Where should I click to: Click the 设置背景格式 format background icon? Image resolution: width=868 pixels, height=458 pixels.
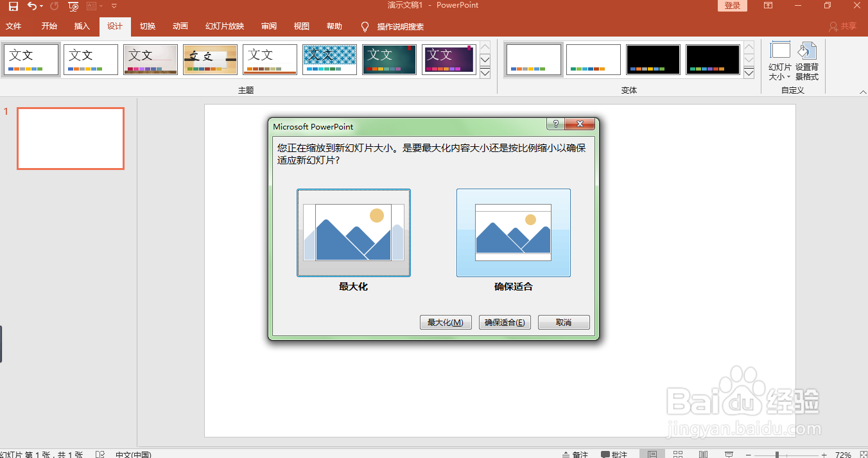click(807, 62)
